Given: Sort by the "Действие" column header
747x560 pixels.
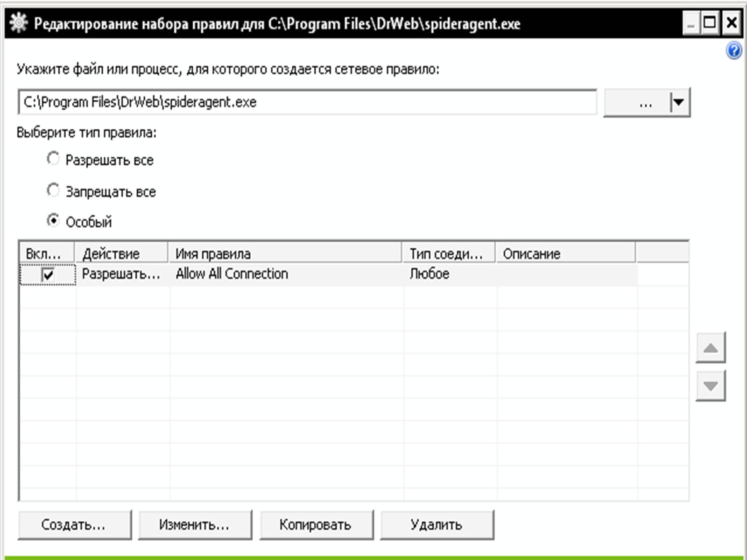Looking at the screenshot, I should [121, 253].
